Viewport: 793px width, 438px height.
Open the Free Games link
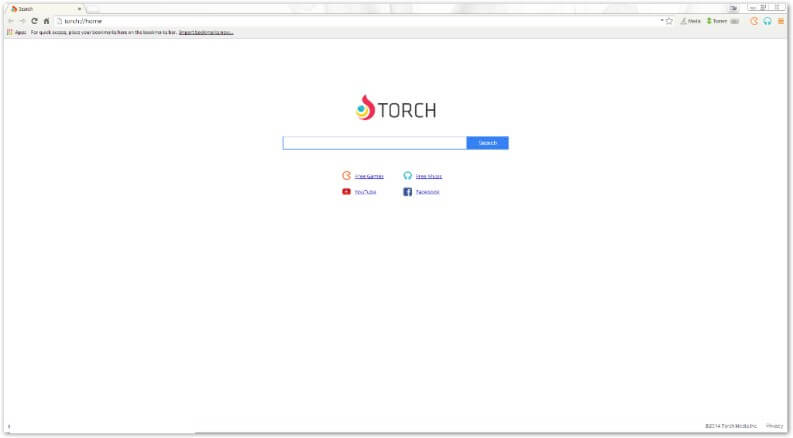coord(369,176)
